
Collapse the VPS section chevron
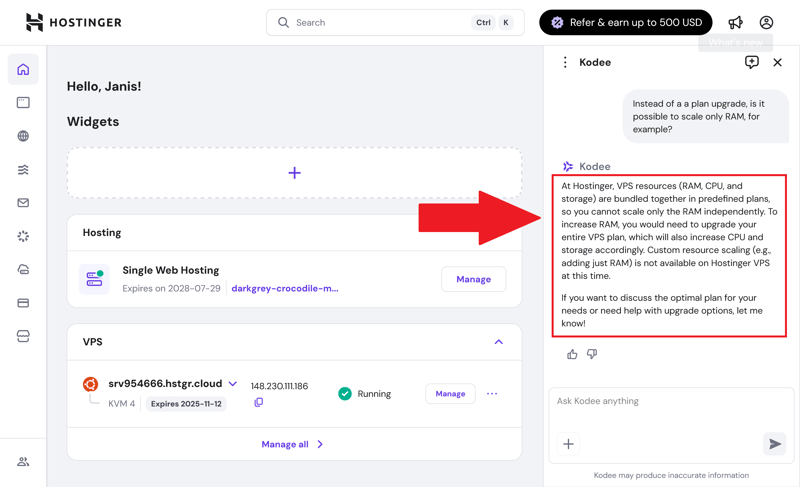pos(498,342)
